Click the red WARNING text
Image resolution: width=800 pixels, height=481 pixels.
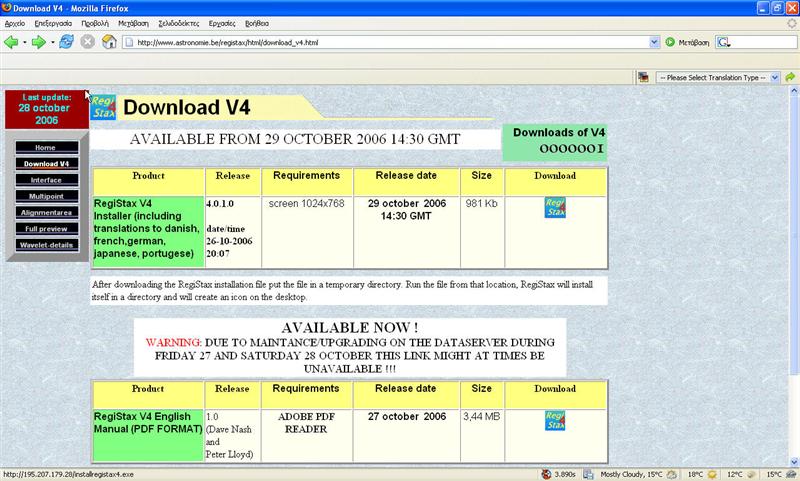[173, 342]
